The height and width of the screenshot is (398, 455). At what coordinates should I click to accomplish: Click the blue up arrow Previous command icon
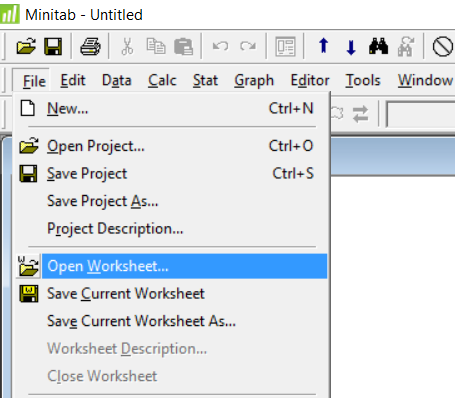tap(323, 46)
